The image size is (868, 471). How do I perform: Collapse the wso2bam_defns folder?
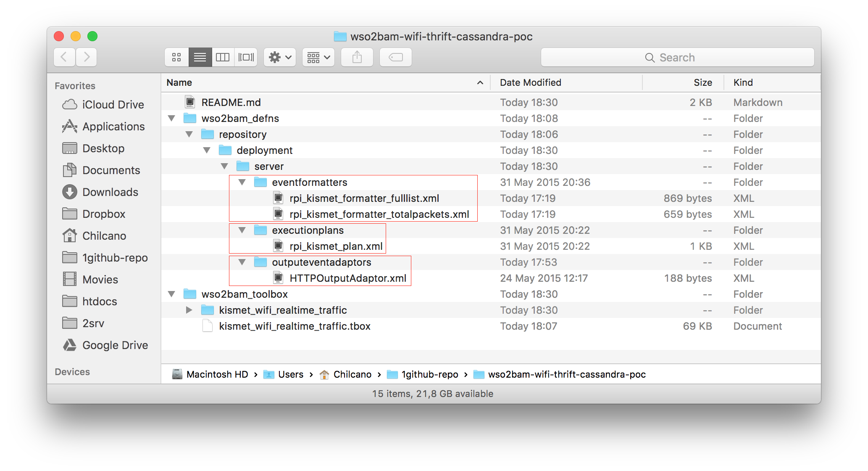click(x=171, y=118)
